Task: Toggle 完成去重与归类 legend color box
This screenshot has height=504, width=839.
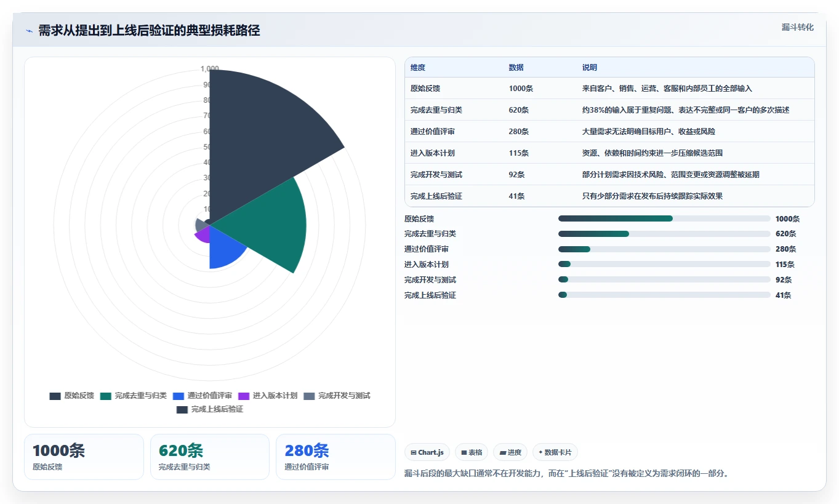Action: click(x=105, y=396)
